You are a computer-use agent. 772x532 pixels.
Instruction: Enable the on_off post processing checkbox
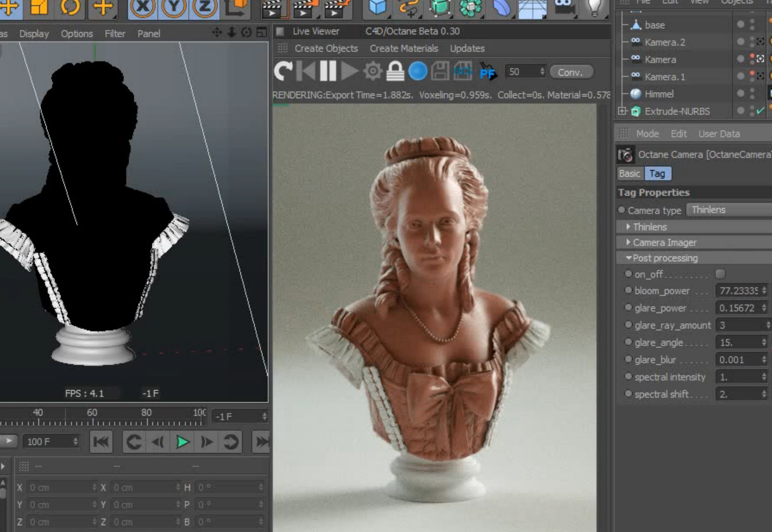click(720, 274)
